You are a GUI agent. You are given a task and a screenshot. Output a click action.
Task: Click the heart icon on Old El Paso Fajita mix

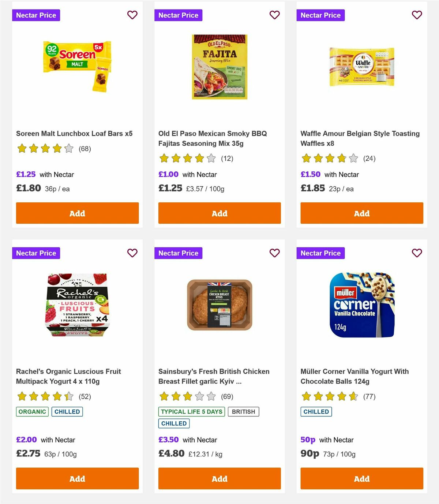coord(274,15)
